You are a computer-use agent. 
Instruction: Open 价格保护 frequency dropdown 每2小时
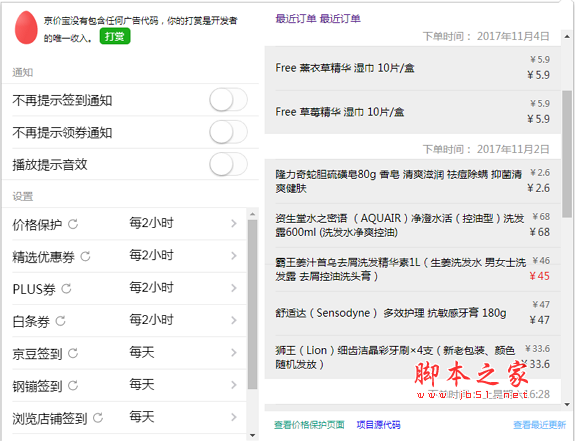point(151,223)
